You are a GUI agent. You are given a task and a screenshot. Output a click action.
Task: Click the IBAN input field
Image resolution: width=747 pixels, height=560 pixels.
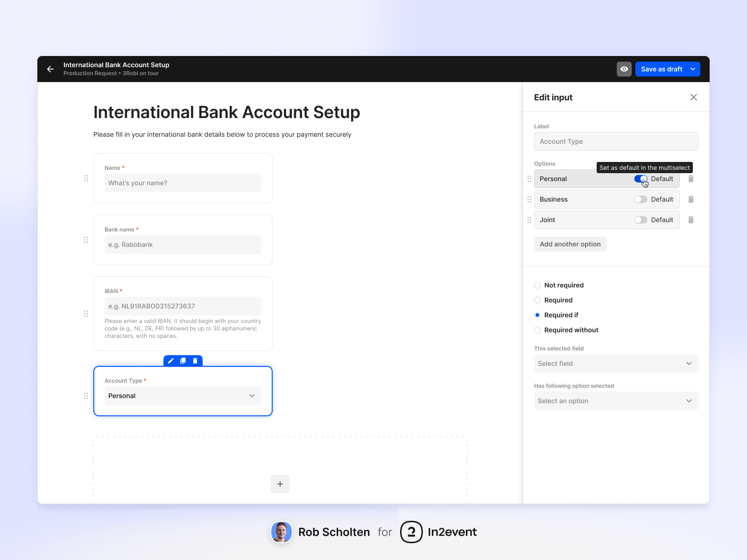183,306
